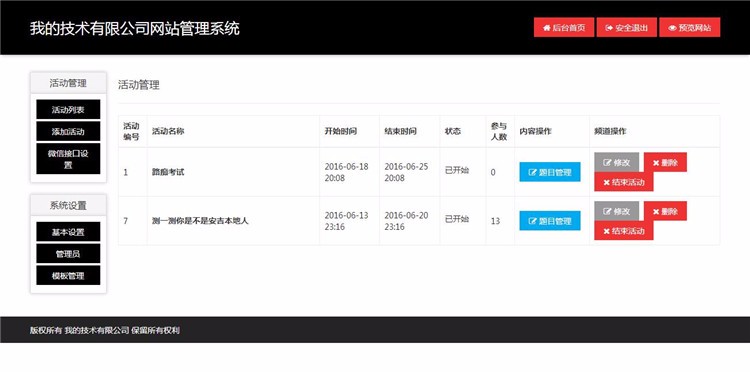750x372 pixels.
Task: Click the activity name in row 1
Action: [x=168, y=172]
